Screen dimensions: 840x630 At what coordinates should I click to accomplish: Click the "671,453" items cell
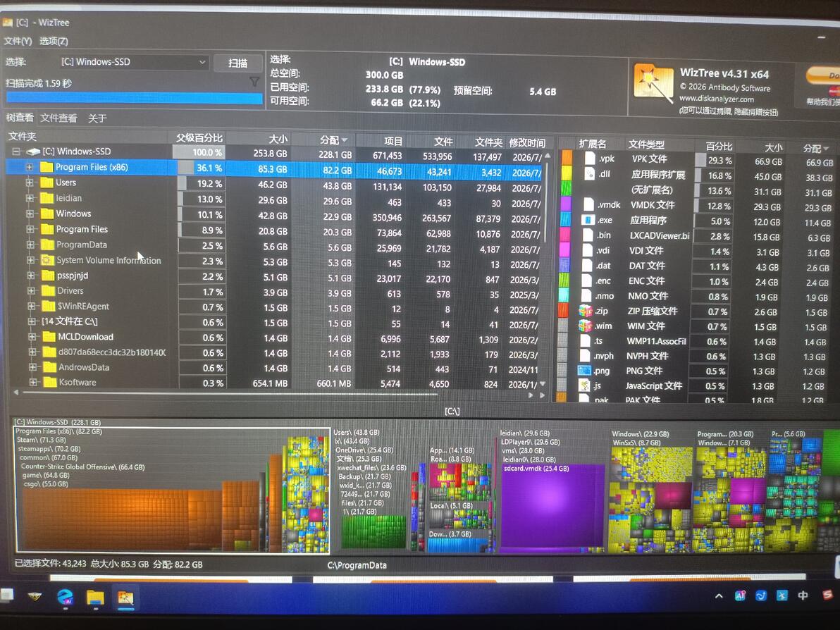click(x=387, y=156)
